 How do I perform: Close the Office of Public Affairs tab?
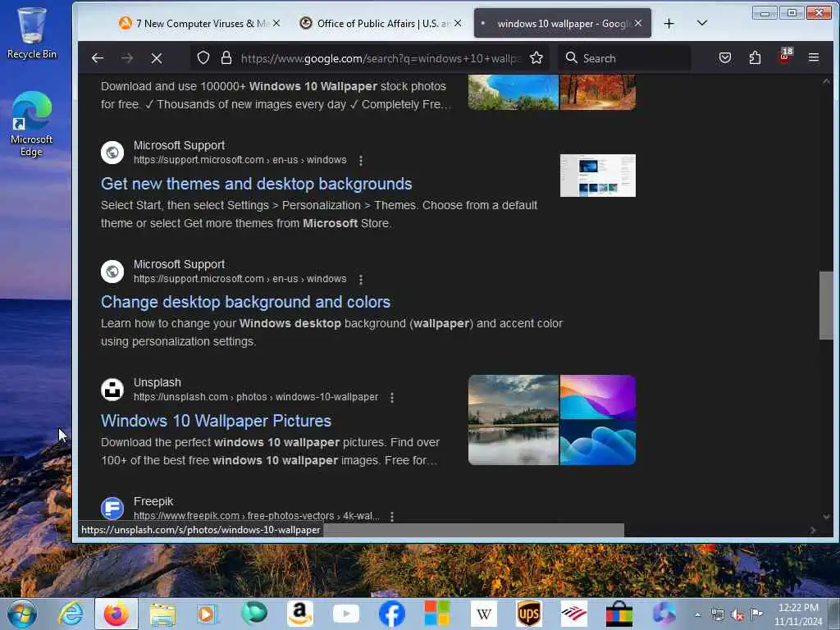458,23
